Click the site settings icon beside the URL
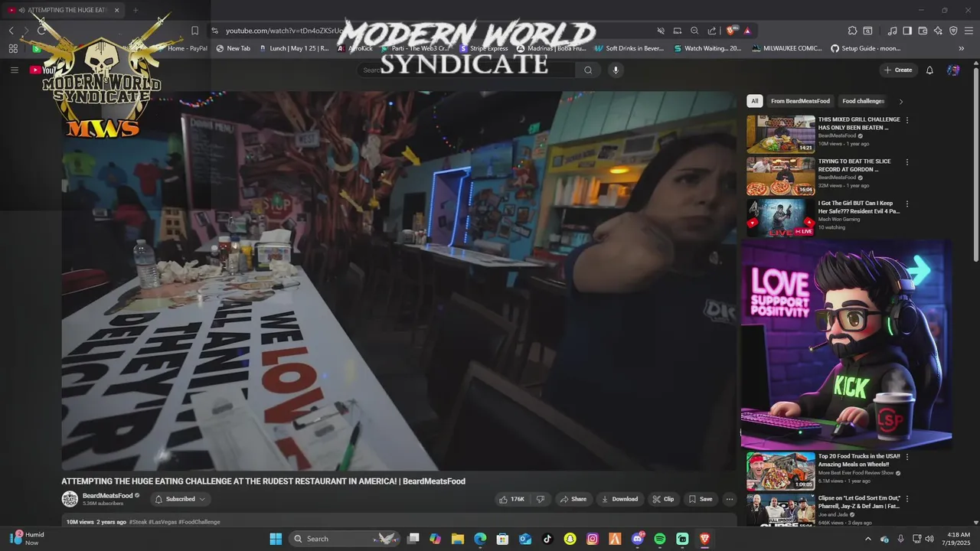980x551 pixels. click(215, 31)
